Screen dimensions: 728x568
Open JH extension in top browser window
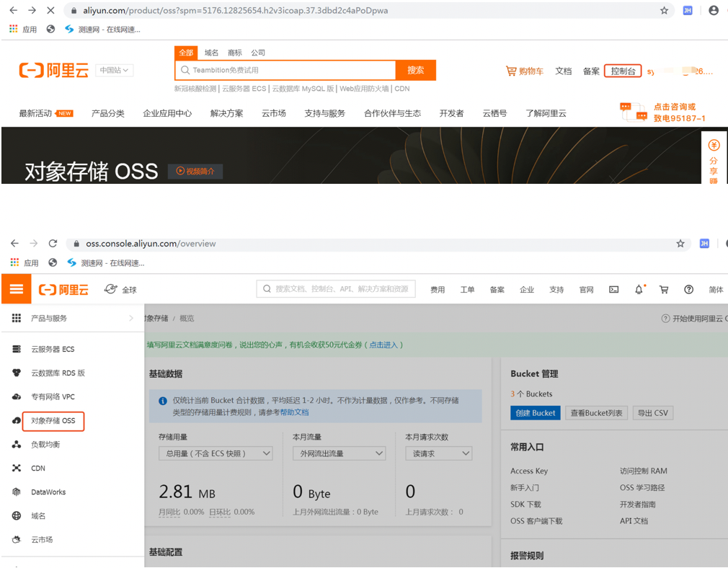[688, 10]
